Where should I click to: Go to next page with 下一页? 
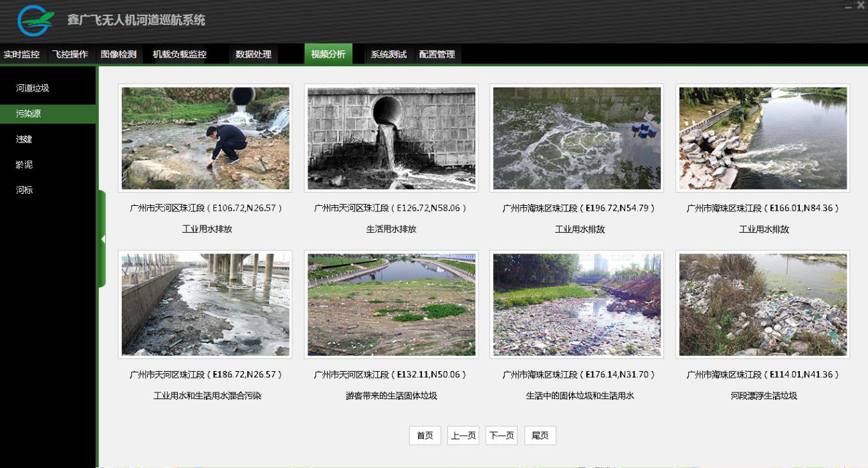(x=502, y=436)
